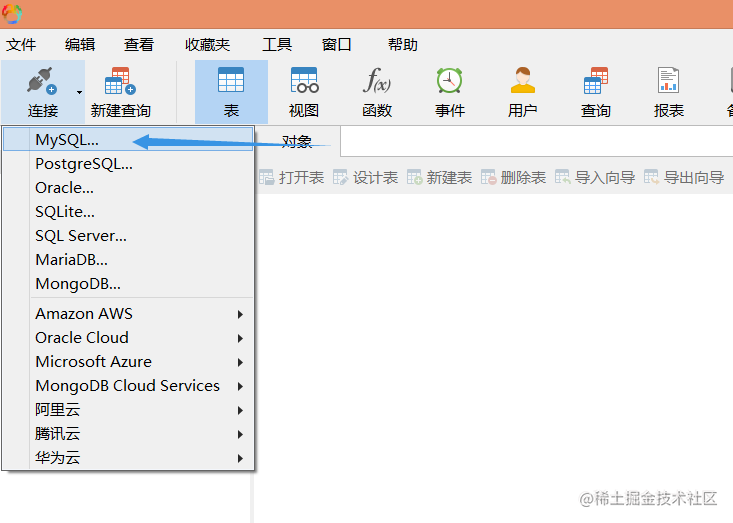The height and width of the screenshot is (523, 733).
Task: Expand the 阿里云 submenu
Action: [x=128, y=410]
